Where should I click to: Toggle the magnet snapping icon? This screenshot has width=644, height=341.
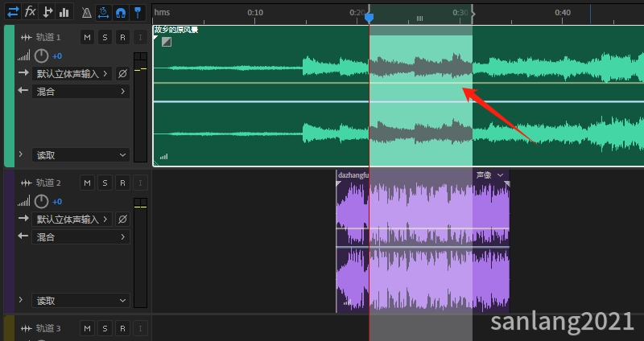121,12
